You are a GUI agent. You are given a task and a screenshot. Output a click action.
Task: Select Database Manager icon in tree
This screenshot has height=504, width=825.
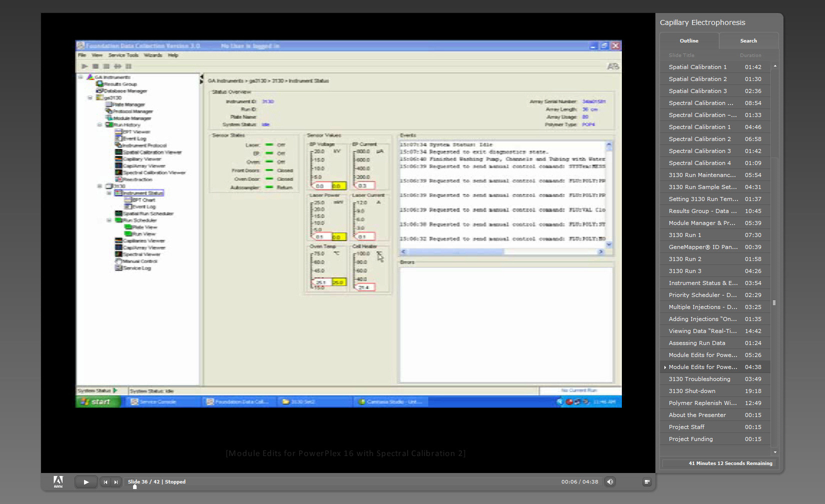[x=100, y=91]
